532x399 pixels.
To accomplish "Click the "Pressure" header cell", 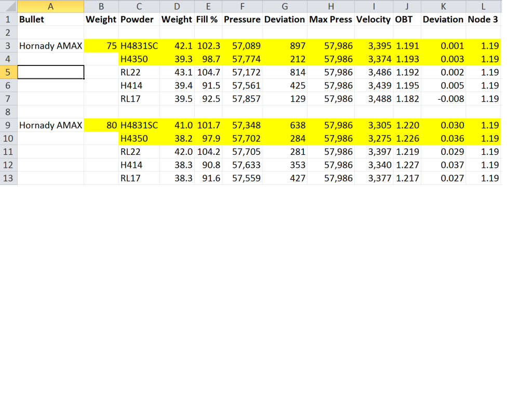I will (x=242, y=19).
